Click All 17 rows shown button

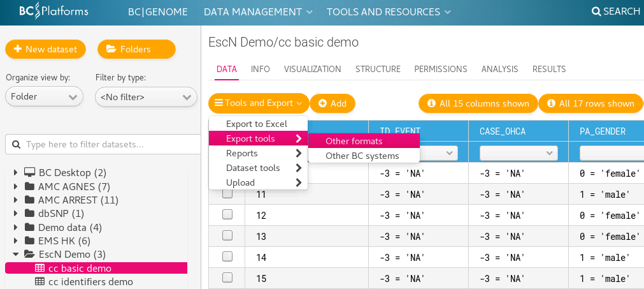[590, 103]
